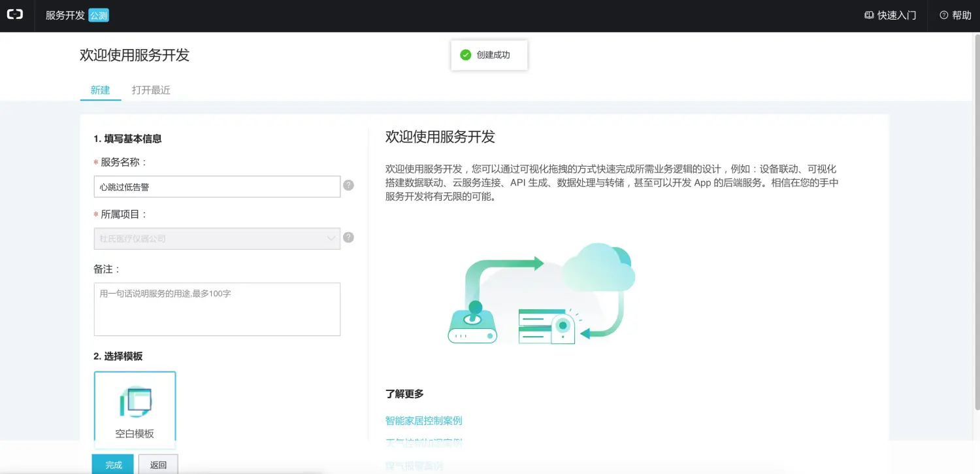
Task: Click the 服务名称 input field
Action: (x=217, y=186)
